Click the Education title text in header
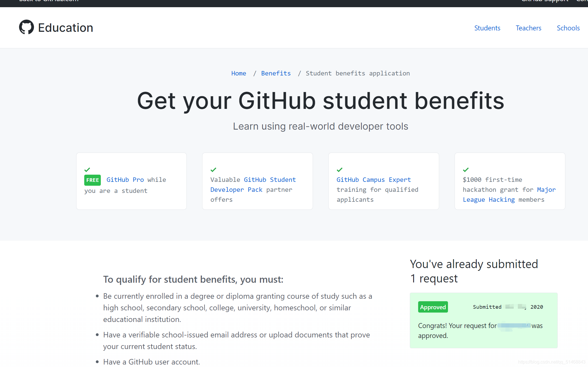 click(x=65, y=28)
